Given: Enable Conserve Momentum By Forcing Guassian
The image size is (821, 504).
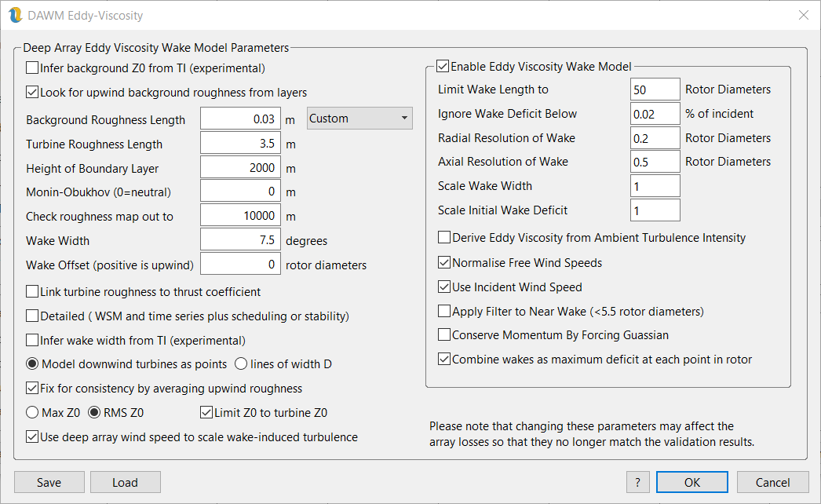Looking at the screenshot, I should pos(444,335).
